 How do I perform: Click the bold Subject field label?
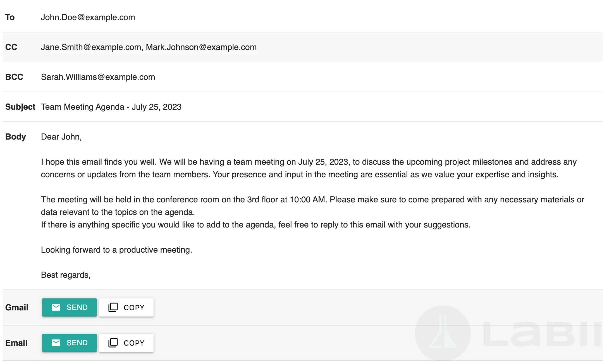(20, 107)
